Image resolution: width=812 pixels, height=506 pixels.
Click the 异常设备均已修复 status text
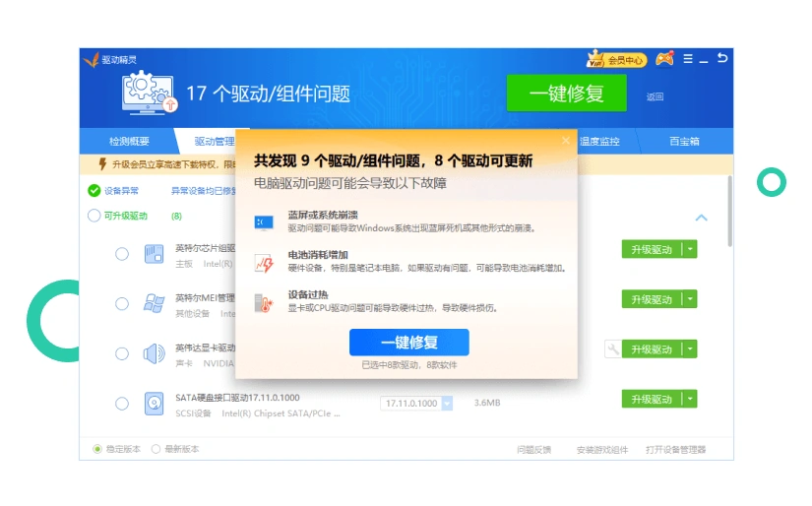(204, 191)
